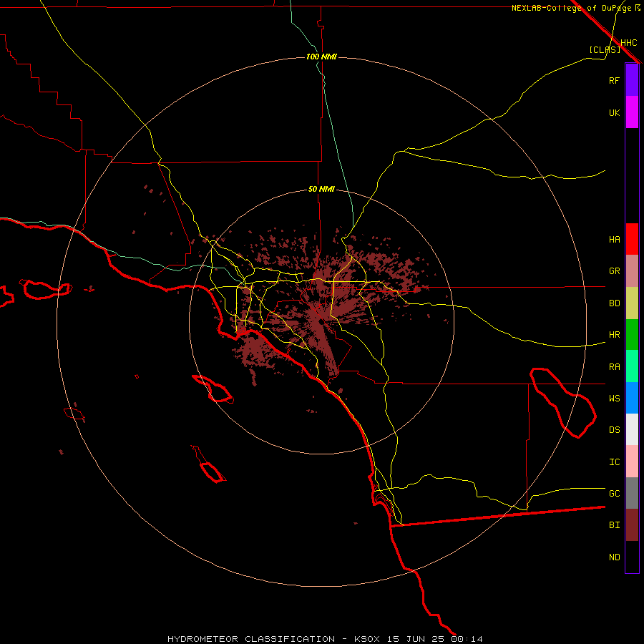Click the dusty pink GR legend swatch
Screen dimensions: 644x644
632,271
